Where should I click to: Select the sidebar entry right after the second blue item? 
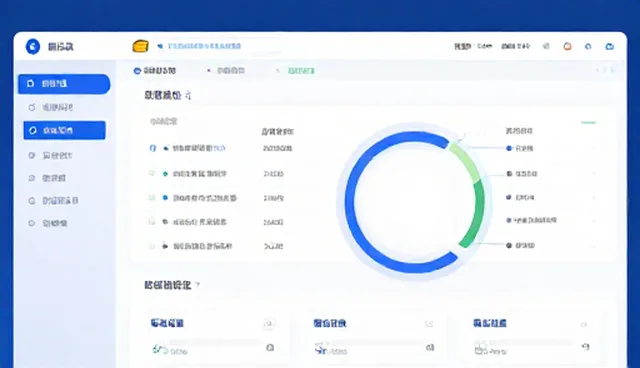tap(57, 155)
